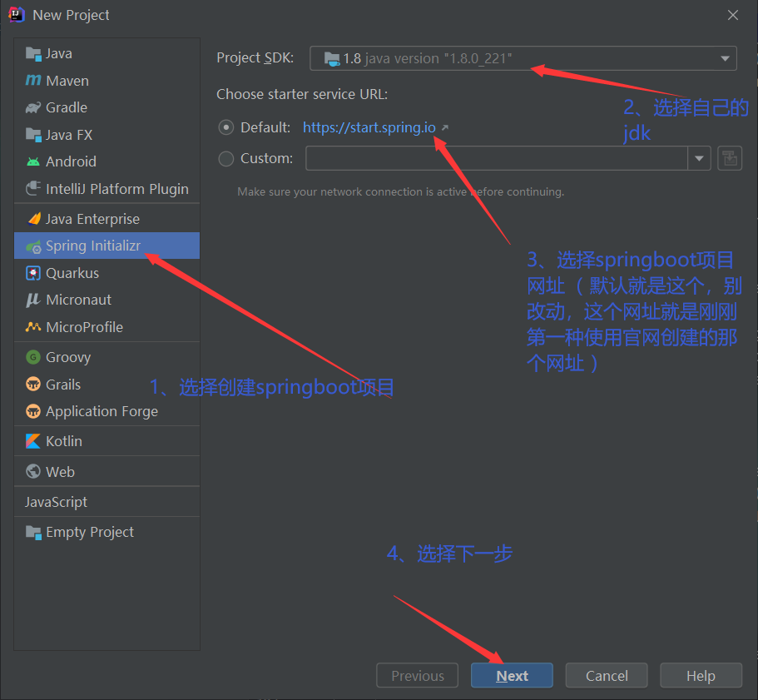Choose Gradle project type
The width and height of the screenshot is (758, 700).
pos(107,107)
